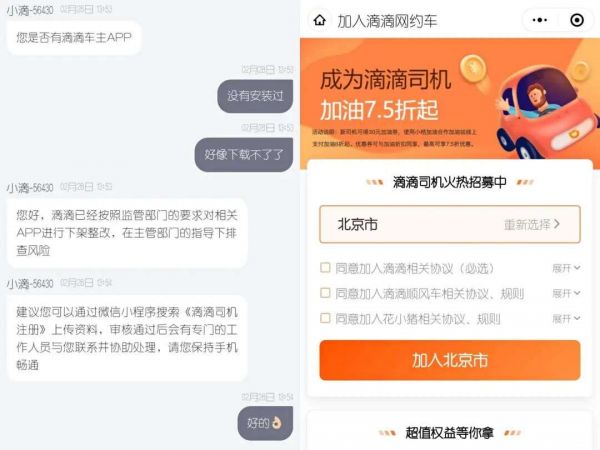Tap 加入滴滴网约车 page title
The height and width of the screenshot is (450, 600).
tap(387, 21)
